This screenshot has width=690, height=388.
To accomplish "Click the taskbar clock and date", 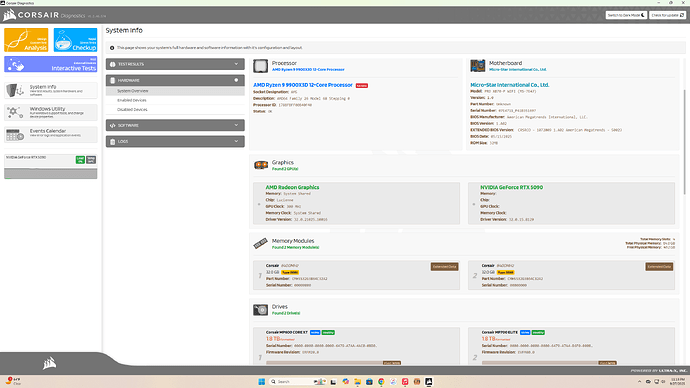I will (678, 381).
